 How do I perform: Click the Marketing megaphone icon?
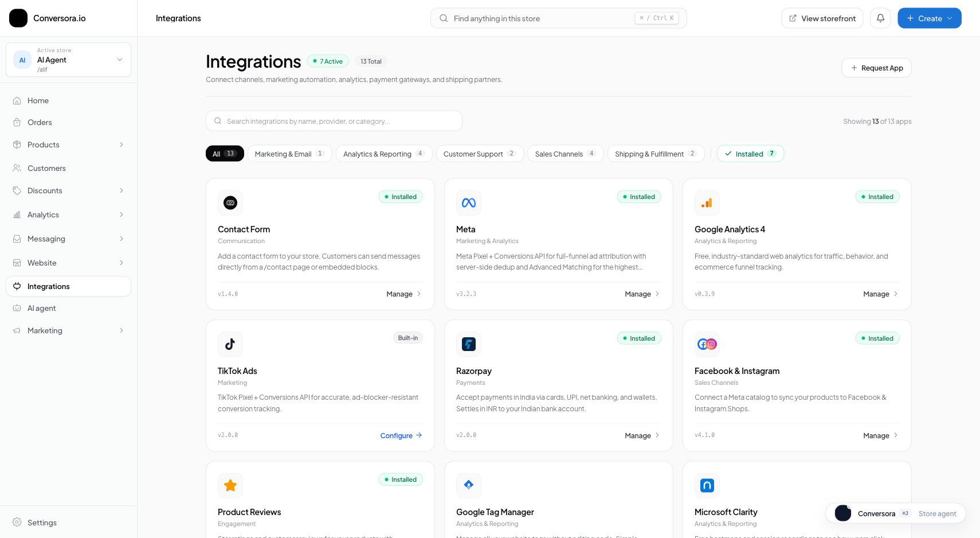point(17,330)
